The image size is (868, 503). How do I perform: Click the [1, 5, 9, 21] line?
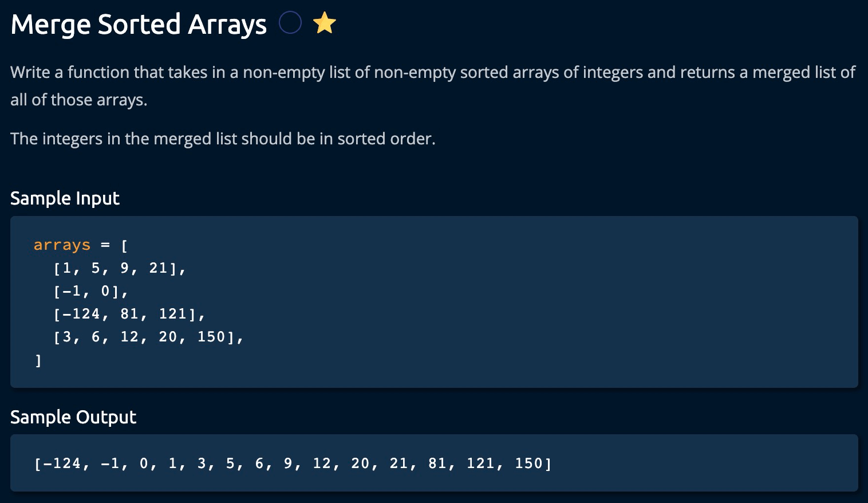pyautogui.click(x=120, y=268)
